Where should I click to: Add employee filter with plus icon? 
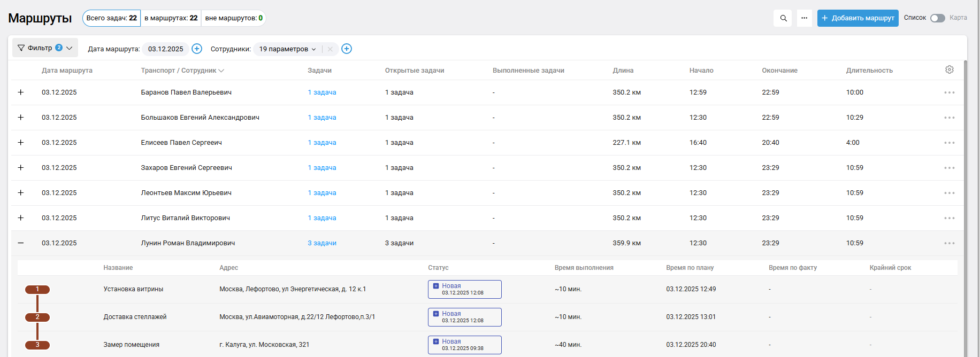click(x=347, y=49)
